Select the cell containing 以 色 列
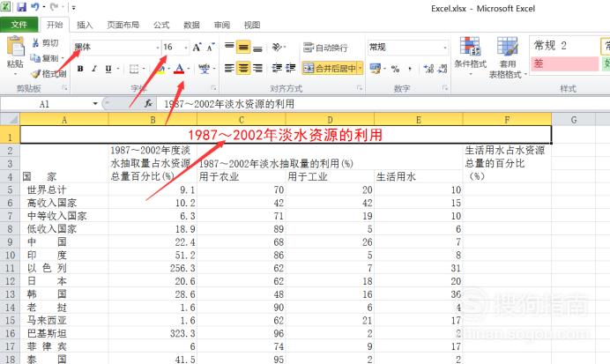The image size is (610, 364). tap(63, 268)
